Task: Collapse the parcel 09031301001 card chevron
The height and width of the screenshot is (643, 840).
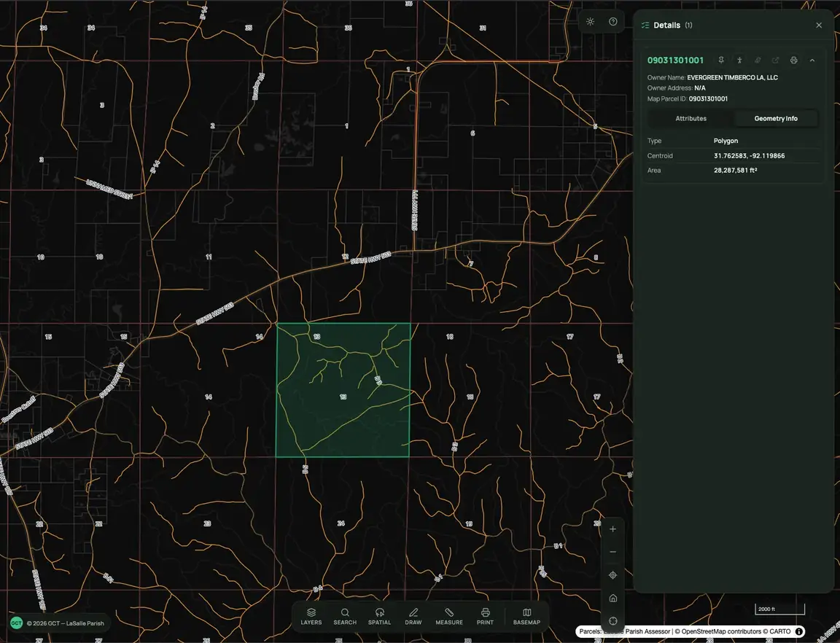Action: [812, 60]
